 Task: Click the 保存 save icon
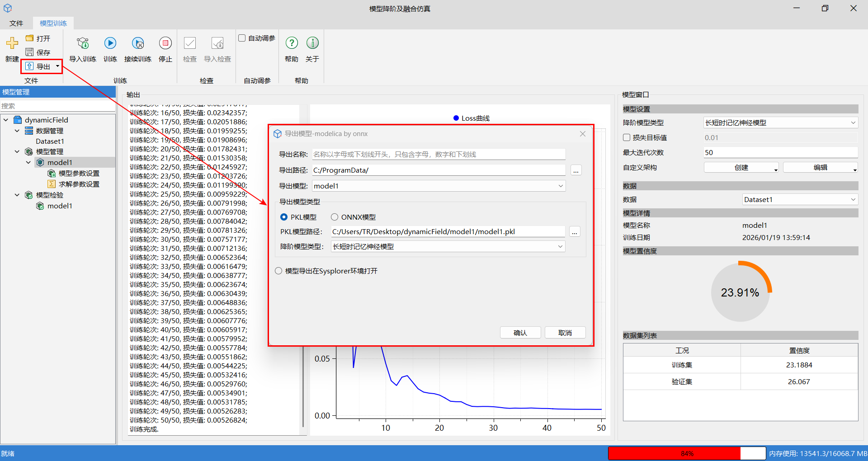pyautogui.click(x=30, y=52)
